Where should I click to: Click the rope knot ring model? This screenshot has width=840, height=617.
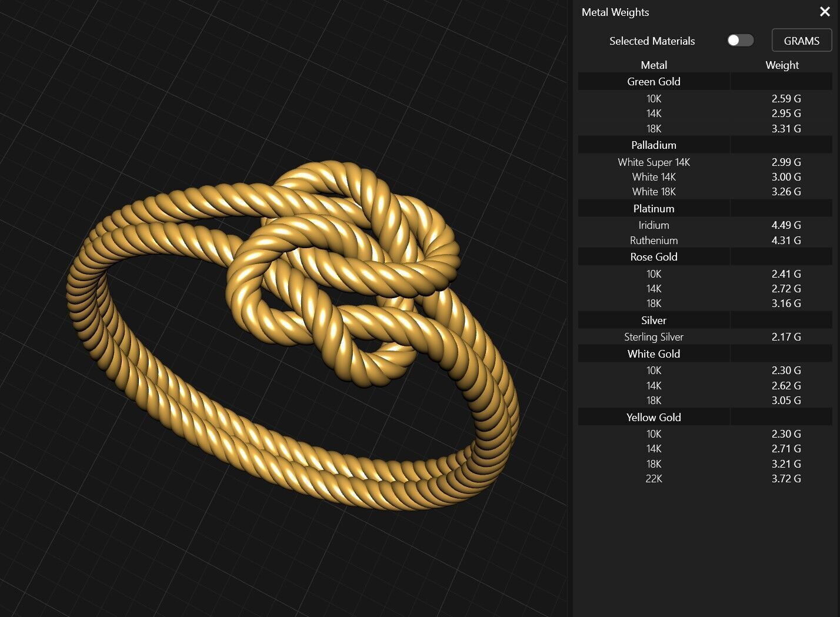point(292,335)
